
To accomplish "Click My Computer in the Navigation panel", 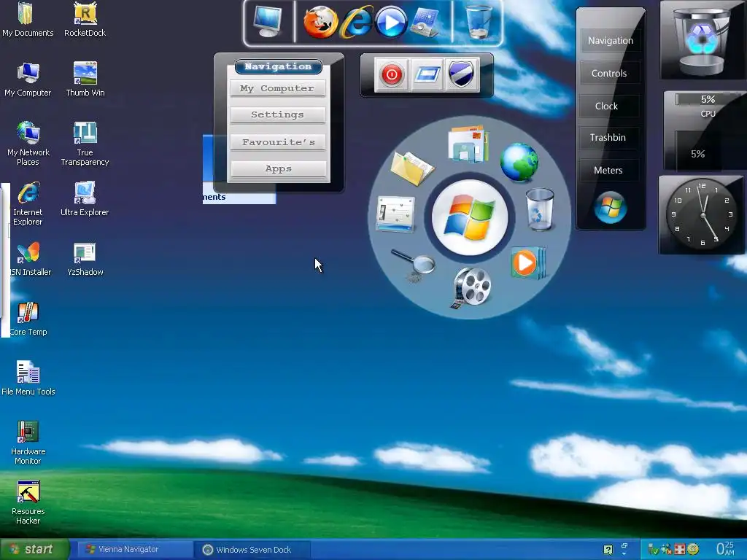I will coord(277,88).
